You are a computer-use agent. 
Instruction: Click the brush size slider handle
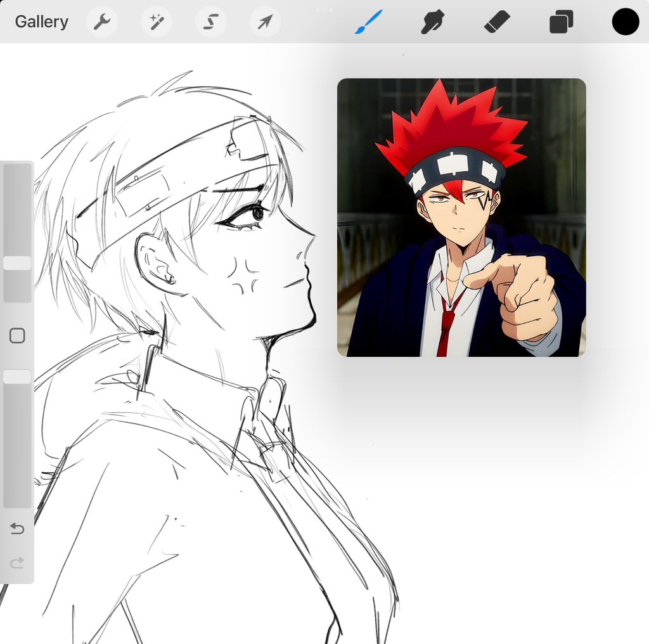17,263
